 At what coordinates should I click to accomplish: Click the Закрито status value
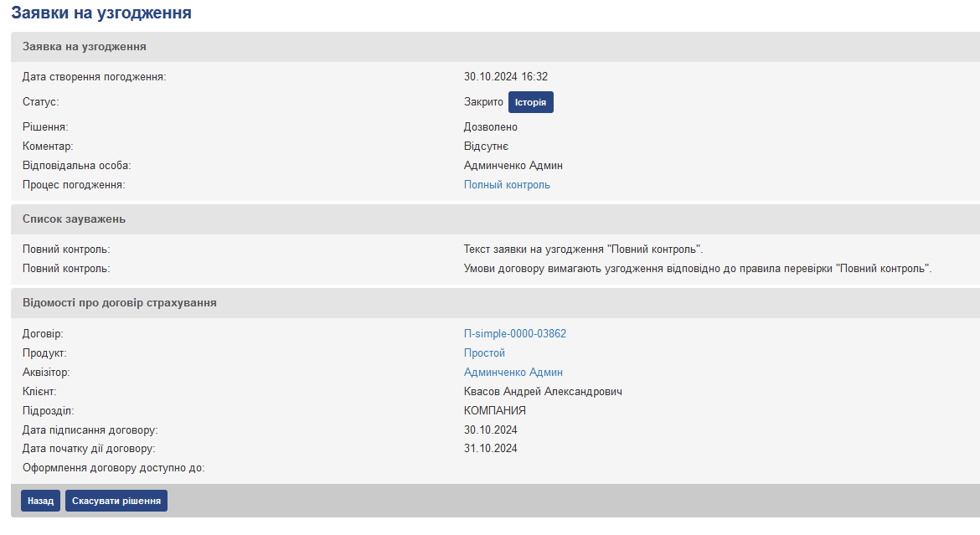pyautogui.click(x=483, y=102)
